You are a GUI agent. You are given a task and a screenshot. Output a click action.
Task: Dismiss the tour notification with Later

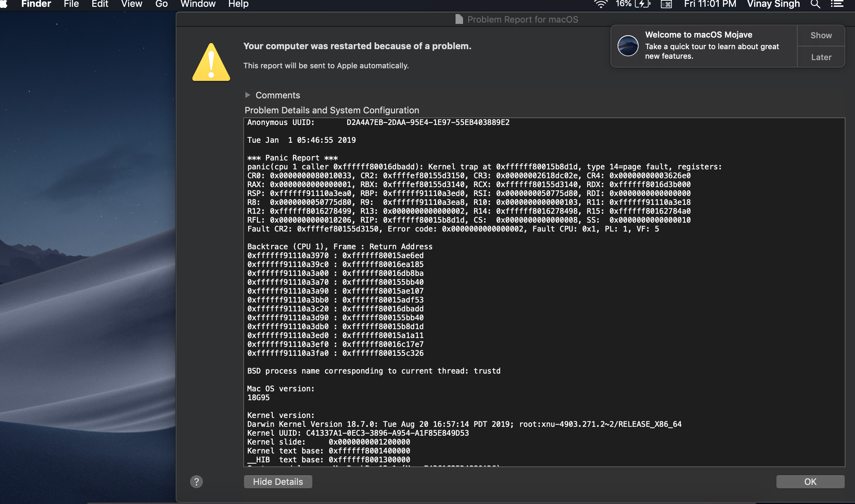pyautogui.click(x=821, y=57)
